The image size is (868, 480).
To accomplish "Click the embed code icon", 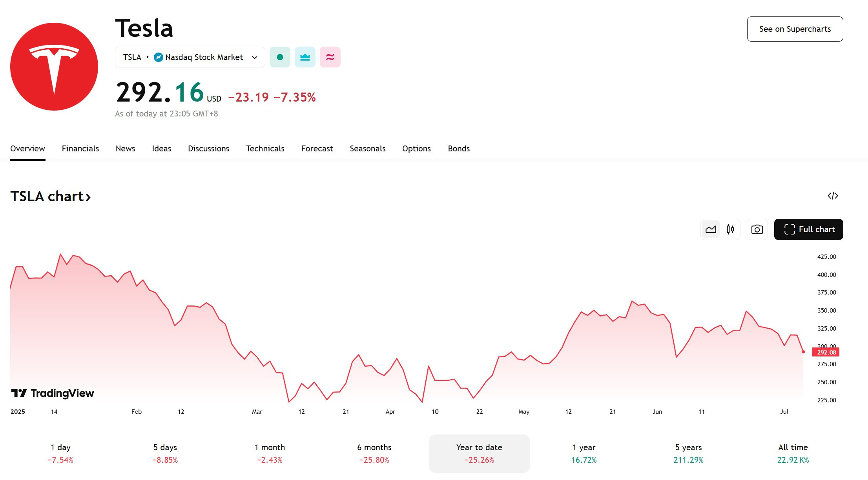I will tap(833, 196).
